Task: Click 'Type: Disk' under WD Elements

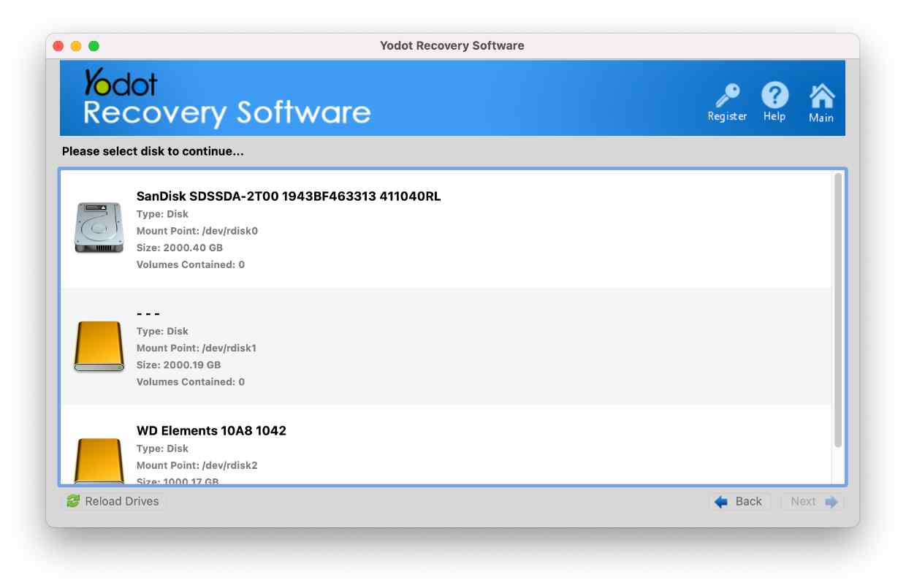Action: tap(162, 448)
